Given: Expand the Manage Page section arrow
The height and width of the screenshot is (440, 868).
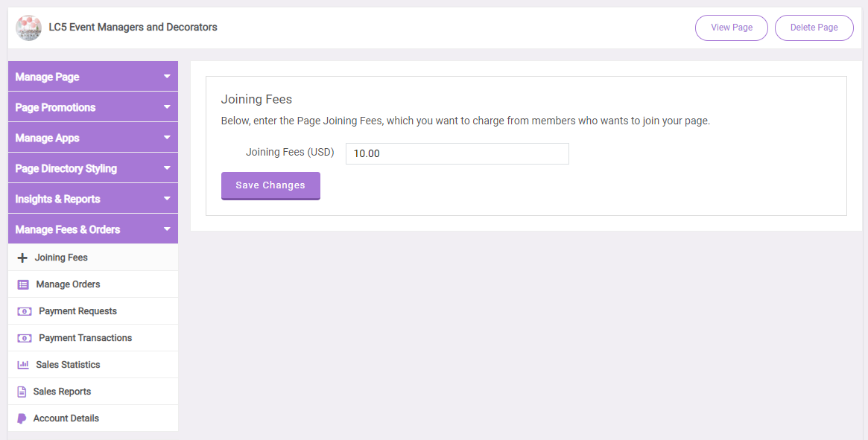Looking at the screenshot, I should [x=167, y=77].
